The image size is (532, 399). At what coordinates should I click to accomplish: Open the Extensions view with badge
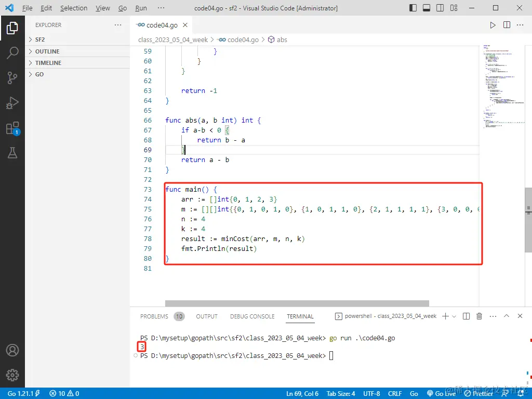coord(12,128)
